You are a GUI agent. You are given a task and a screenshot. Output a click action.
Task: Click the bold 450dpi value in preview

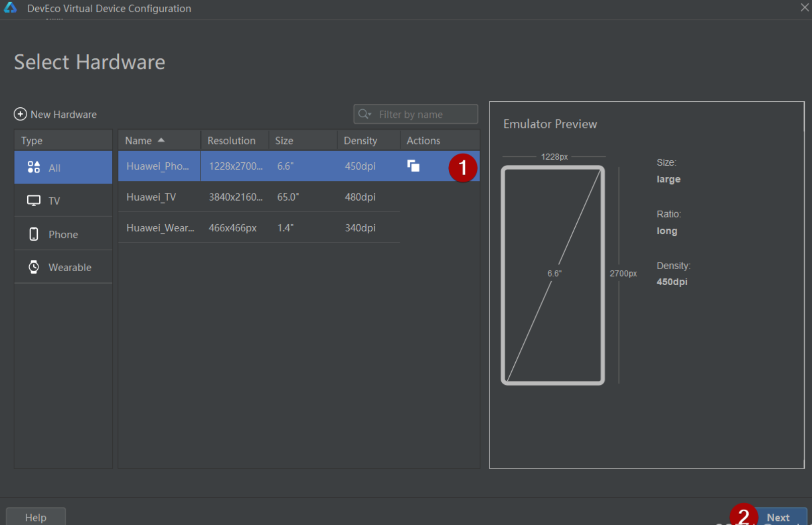pos(672,282)
